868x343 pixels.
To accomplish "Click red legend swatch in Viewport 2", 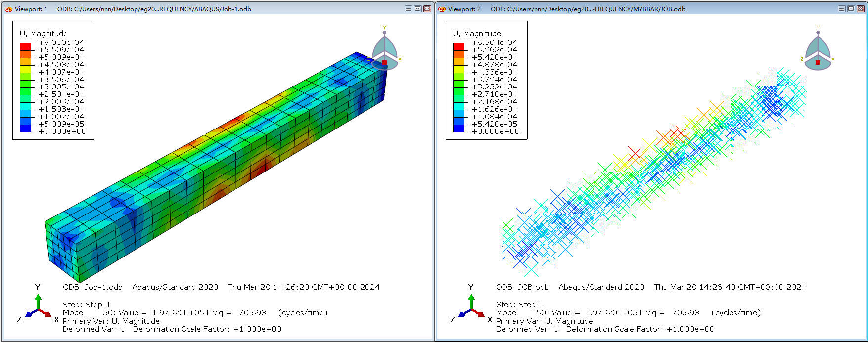I will tap(459, 46).
